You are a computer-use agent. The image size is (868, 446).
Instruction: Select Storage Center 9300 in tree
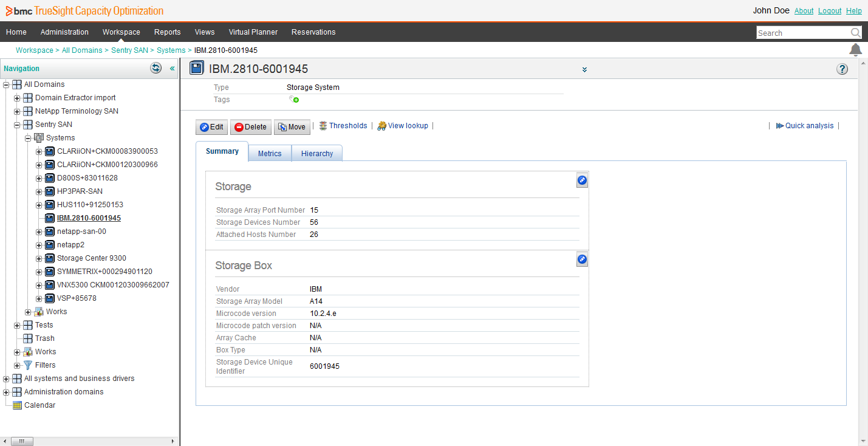point(92,258)
